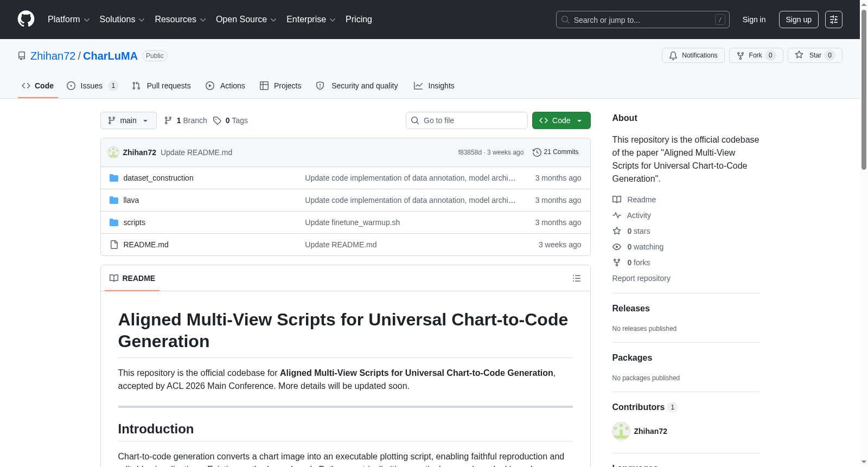The image size is (868, 467).
Task: Open the dataset_construction folder
Action: (158, 178)
